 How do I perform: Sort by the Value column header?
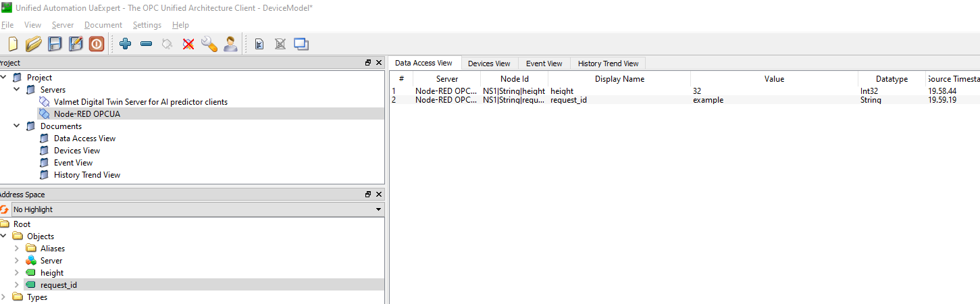pyautogui.click(x=774, y=79)
